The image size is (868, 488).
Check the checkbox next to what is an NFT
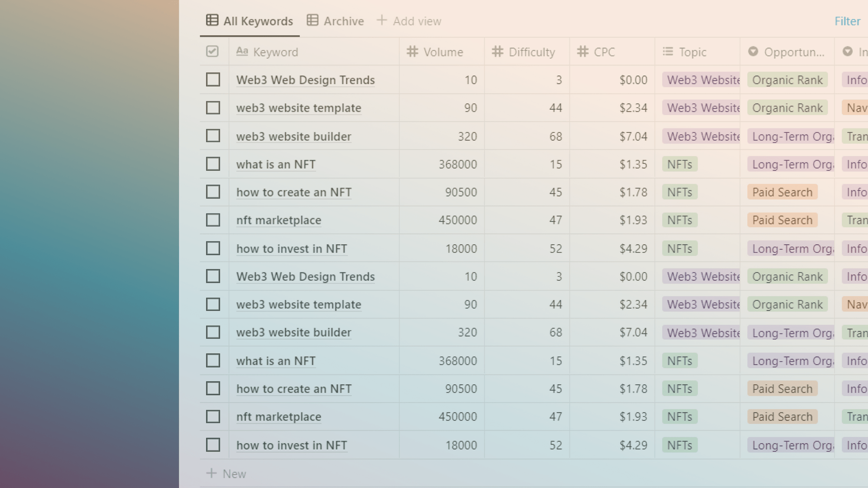tap(213, 164)
